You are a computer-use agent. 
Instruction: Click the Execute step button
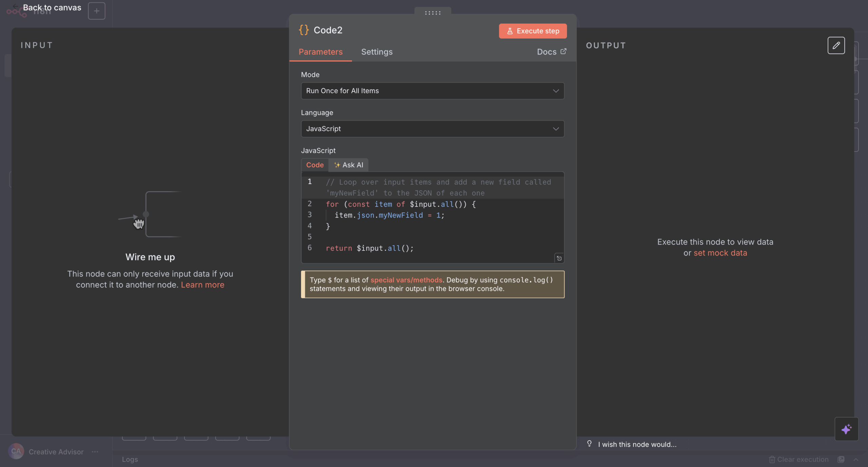pyautogui.click(x=532, y=31)
